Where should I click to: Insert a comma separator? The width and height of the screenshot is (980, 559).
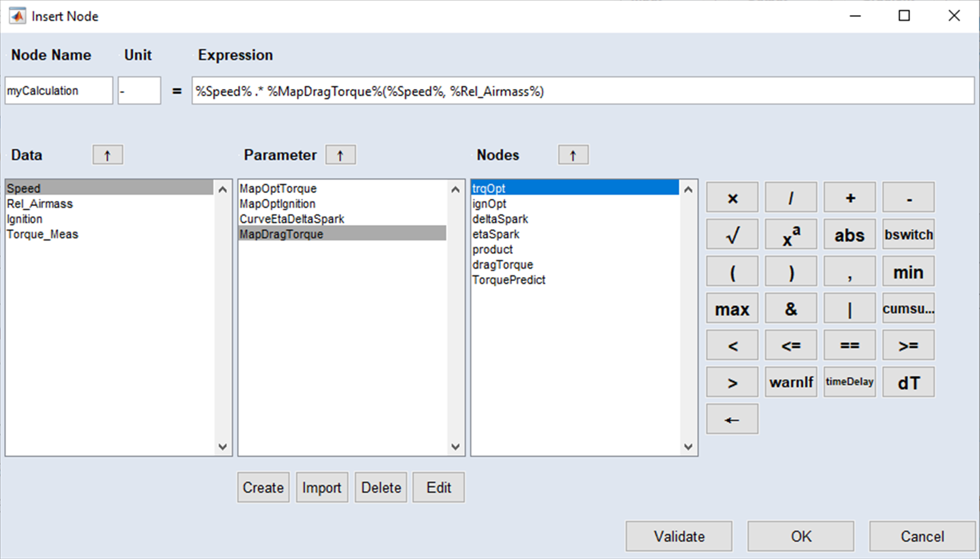click(850, 272)
